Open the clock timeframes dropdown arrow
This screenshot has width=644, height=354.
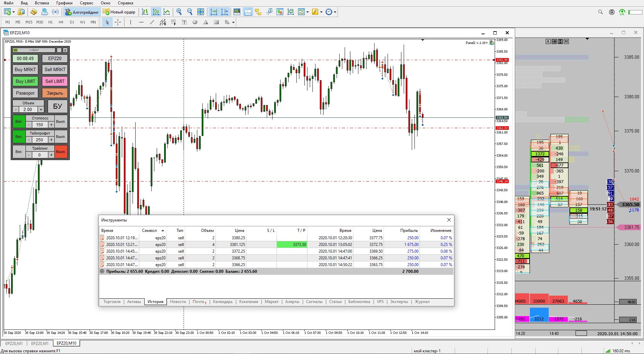tap(335, 12)
